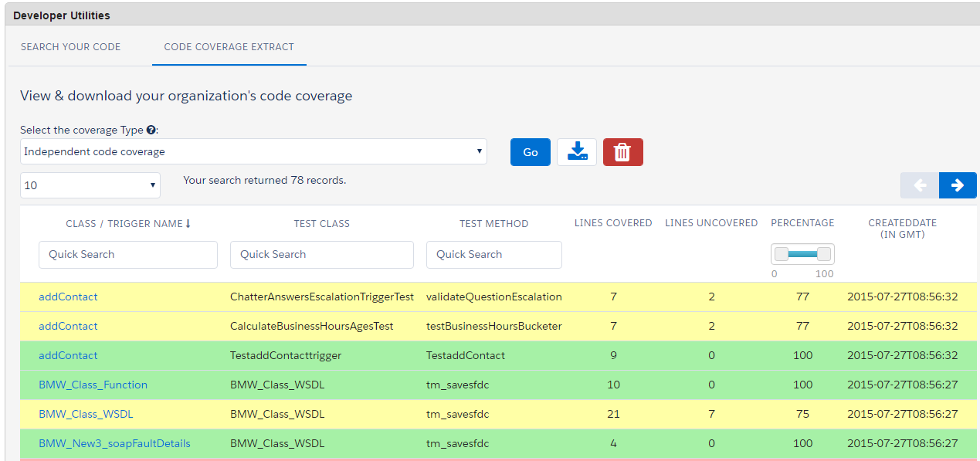Screen dimensions: 980x461
Task: Click validateQuestionEscalation method cell
Action: [494, 297]
